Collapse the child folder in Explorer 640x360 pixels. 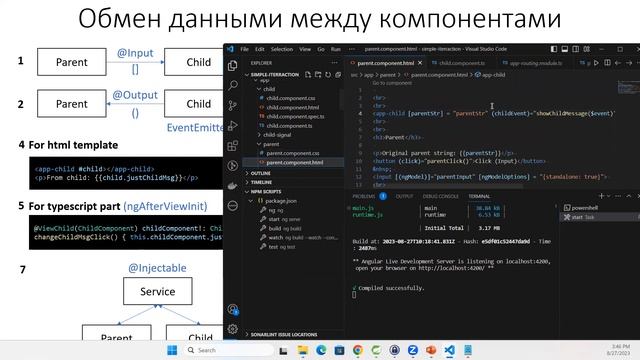259,89
